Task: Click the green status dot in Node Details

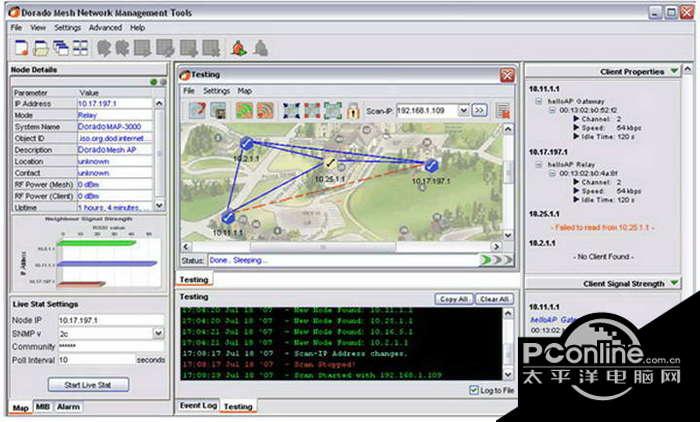Action: coord(154,82)
